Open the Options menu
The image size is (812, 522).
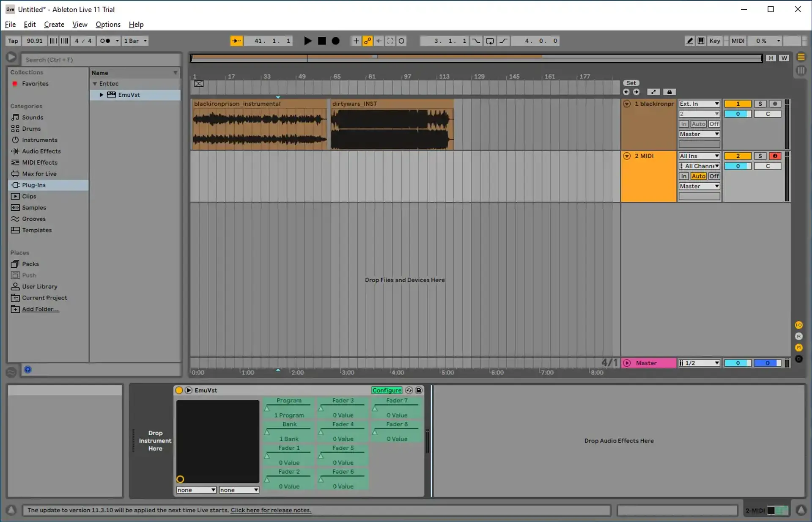point(108,25)
